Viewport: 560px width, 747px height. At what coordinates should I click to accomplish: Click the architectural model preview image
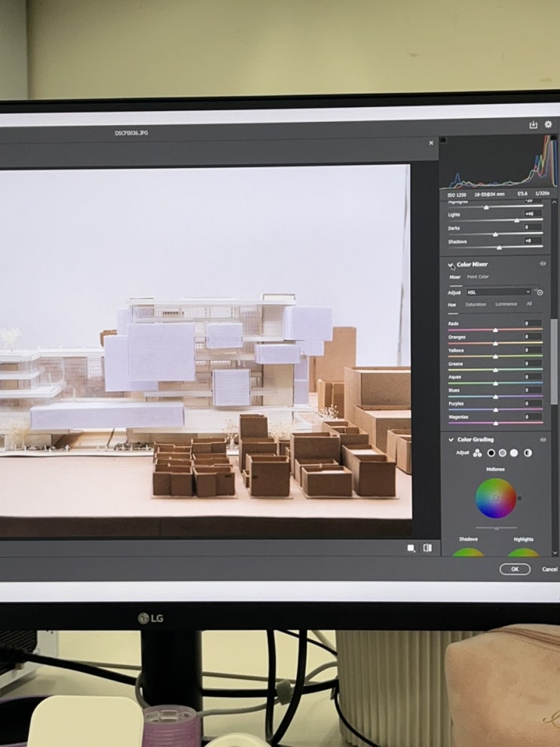pos(205,351)
